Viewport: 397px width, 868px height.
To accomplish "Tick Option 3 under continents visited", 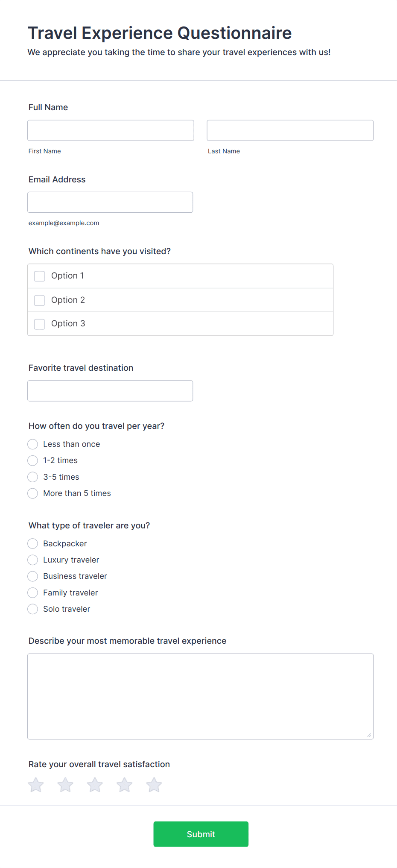I will (39, 324).
